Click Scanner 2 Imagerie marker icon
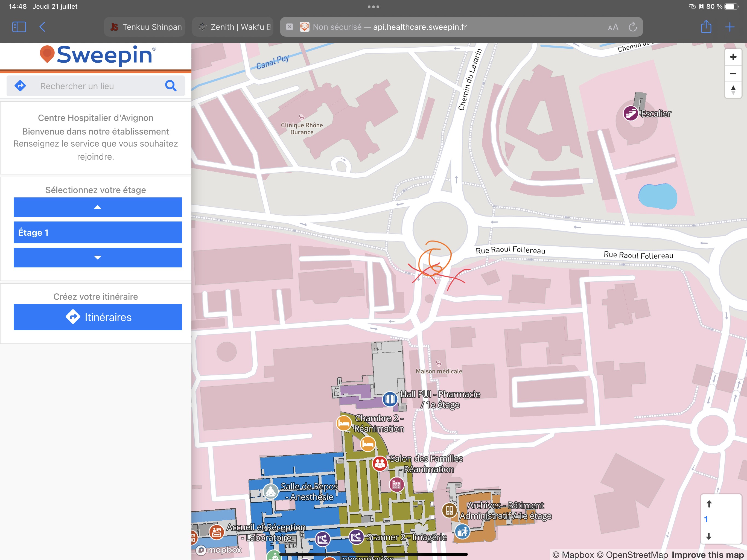Viewport: 747px width, 560px height. (x=356, y=536)
